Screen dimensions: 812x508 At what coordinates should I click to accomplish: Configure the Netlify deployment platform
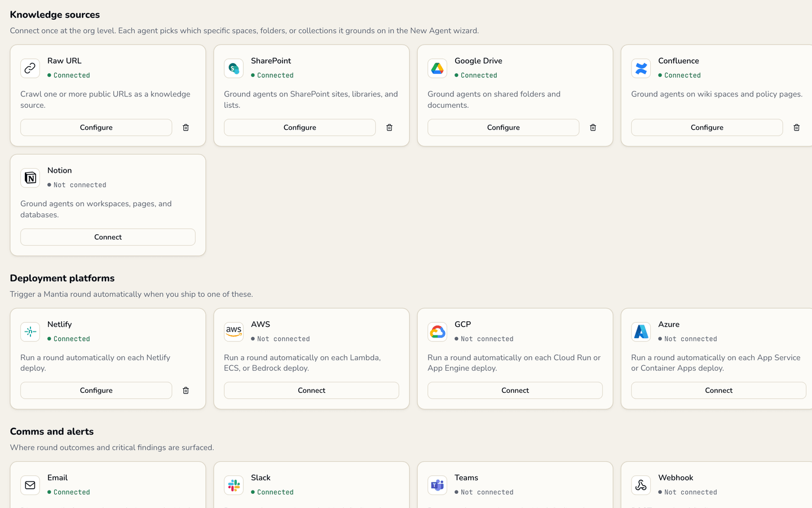(96, 391)
